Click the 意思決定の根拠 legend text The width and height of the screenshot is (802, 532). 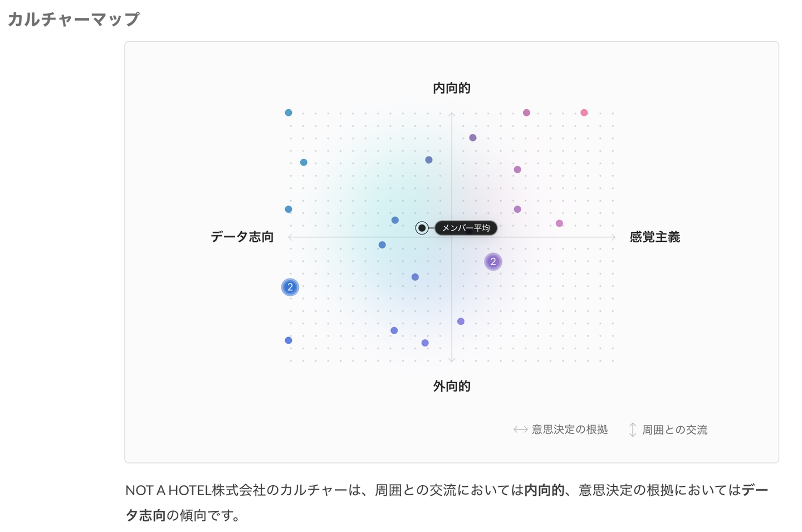(569, 429)
